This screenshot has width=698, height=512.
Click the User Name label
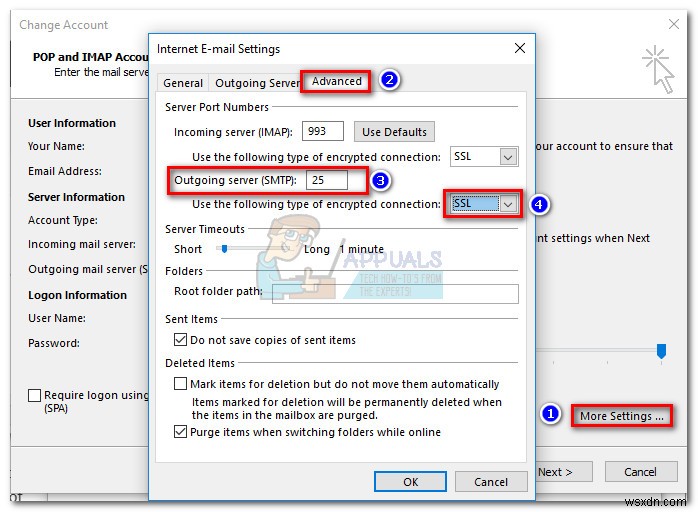tap(57, 318)
